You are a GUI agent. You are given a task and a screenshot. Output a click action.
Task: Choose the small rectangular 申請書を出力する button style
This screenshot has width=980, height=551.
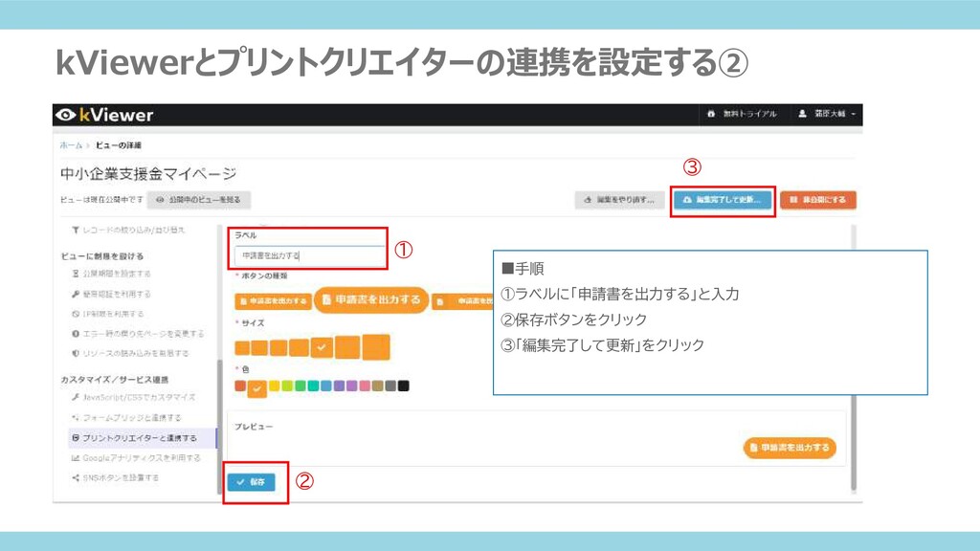coord(273,301)
